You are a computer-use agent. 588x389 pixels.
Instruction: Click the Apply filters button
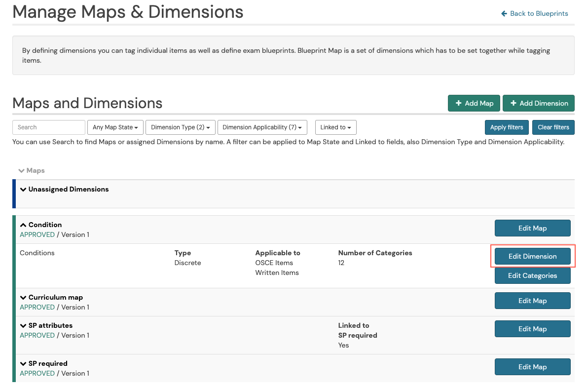[507, 127]
